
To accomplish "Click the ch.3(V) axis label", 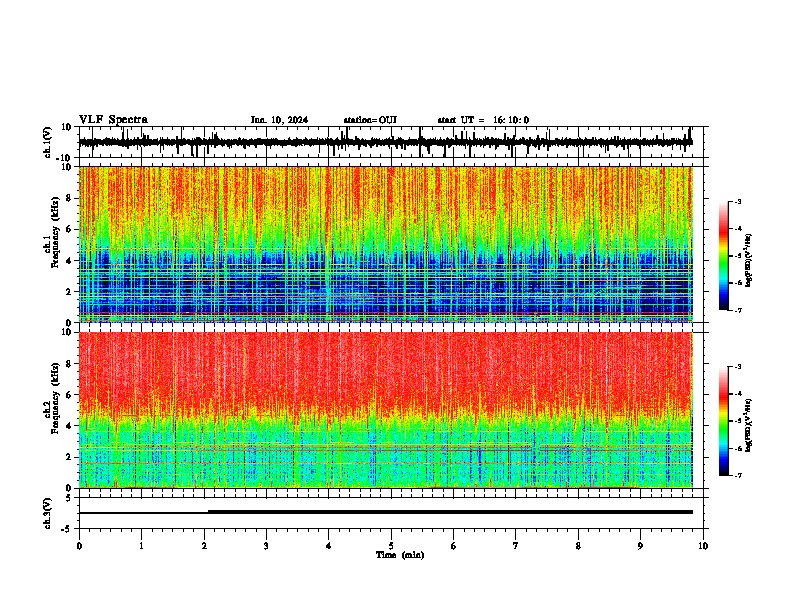I will [48, 514].
